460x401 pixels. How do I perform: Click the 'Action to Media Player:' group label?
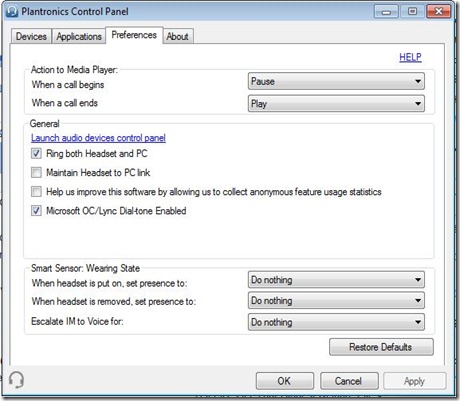(x=74, y=70)
